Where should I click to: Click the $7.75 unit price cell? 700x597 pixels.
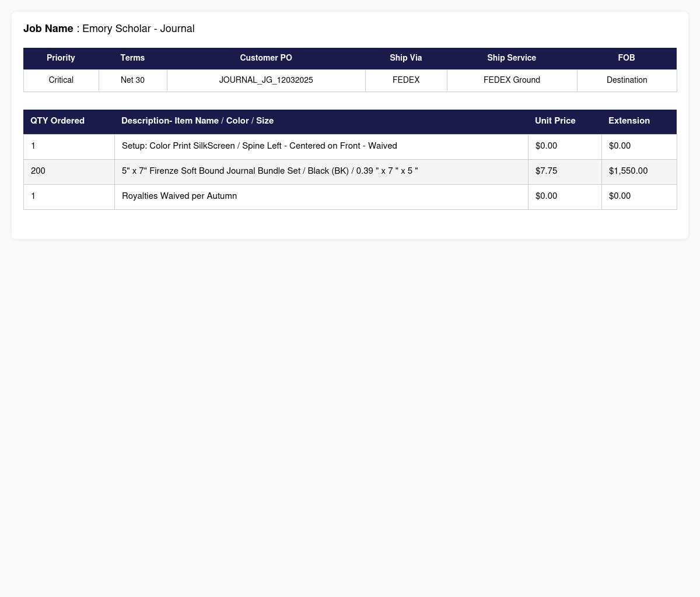coord(546,171)
